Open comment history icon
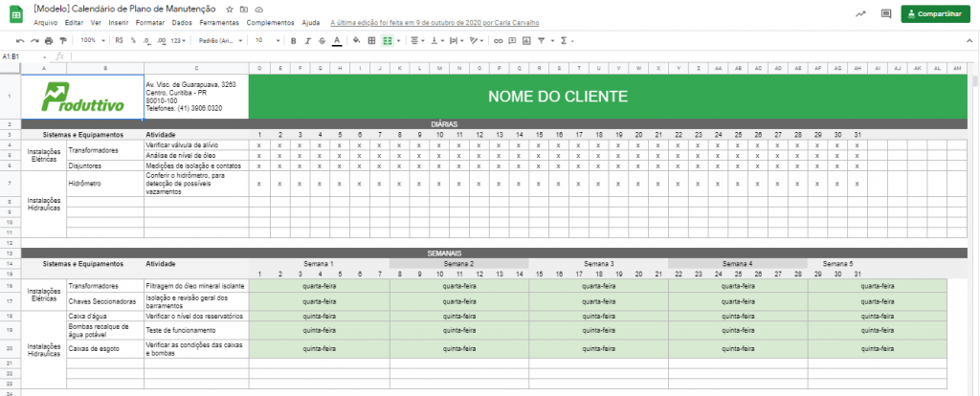This screenshot has width=980, height=396. pyautogui.click(x=886, y=13)
